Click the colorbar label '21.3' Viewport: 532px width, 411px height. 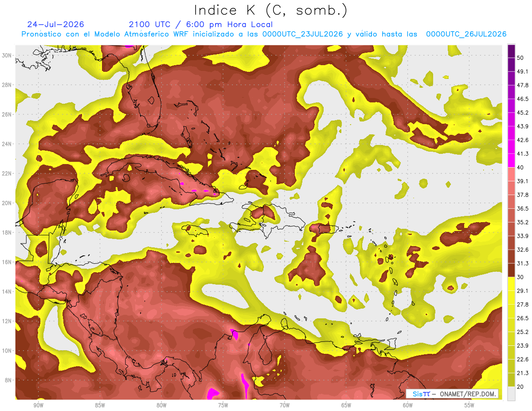click(x=523, y=373)
